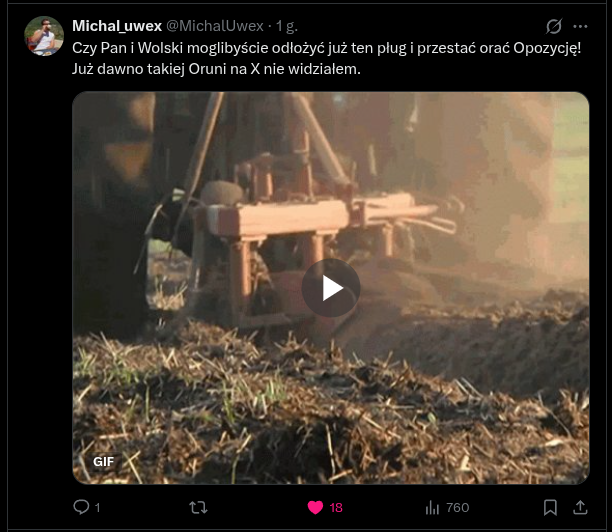Click the reply speech bubble icon
This screenshot has height=532, width=612.
click(82, 507)
